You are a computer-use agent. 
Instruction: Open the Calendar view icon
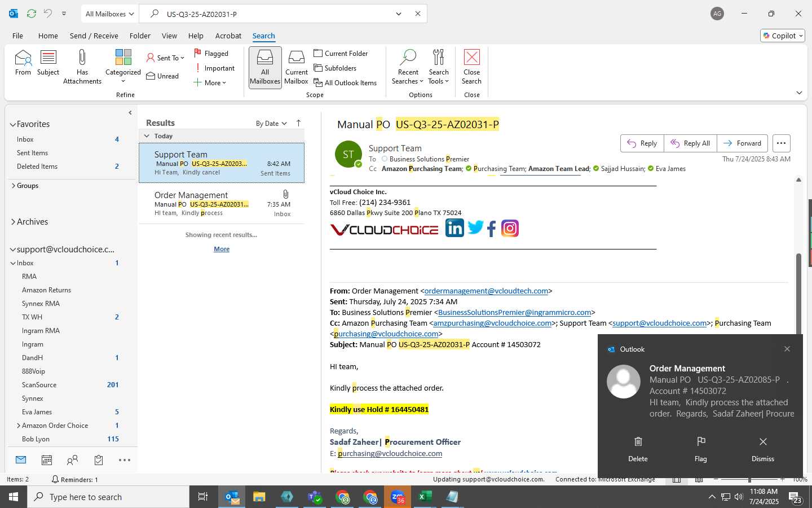[47, 460]
